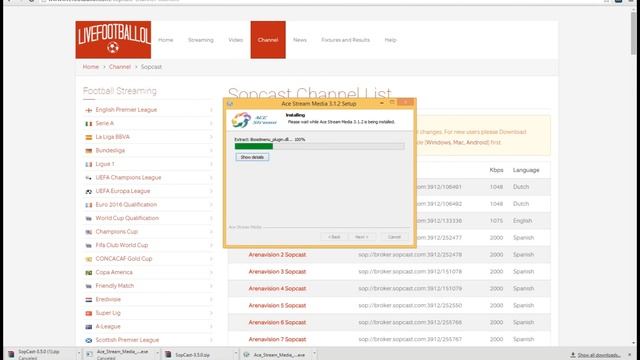Click World Cup Qualification icon
The height and width of the screenshot is (360, 640).
[x=89, y=218]
